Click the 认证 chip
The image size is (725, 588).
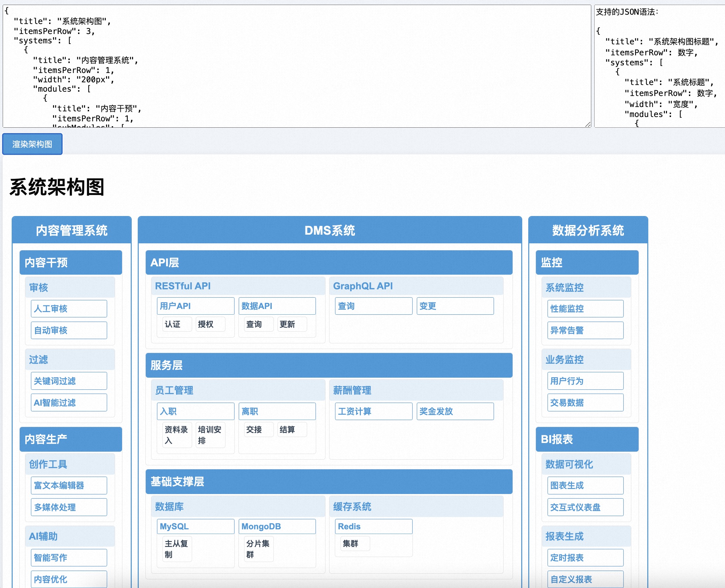[x=177, y=324]
